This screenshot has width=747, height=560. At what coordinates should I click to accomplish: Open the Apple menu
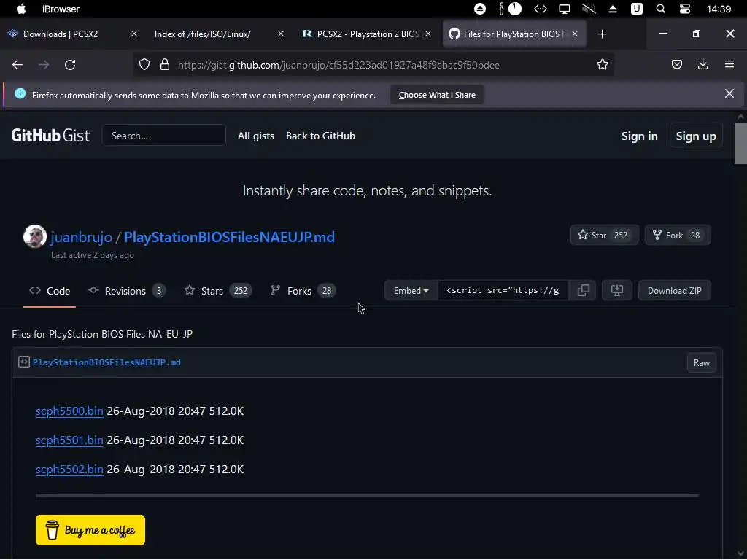21,9
